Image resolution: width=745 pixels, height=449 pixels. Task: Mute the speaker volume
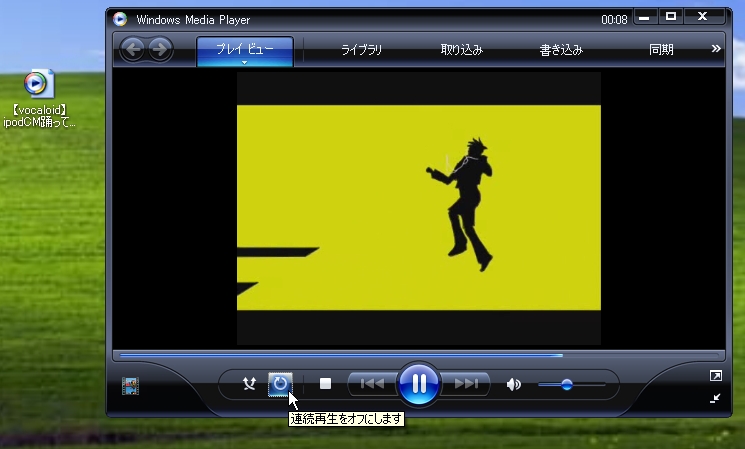(514, 384)
